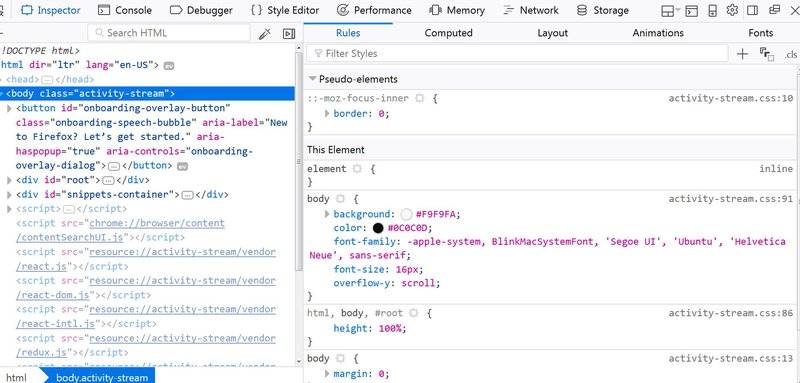Select the Layout side panel tab
The height and width of the screenshot is (383, 800).
(x=553, y=33)
